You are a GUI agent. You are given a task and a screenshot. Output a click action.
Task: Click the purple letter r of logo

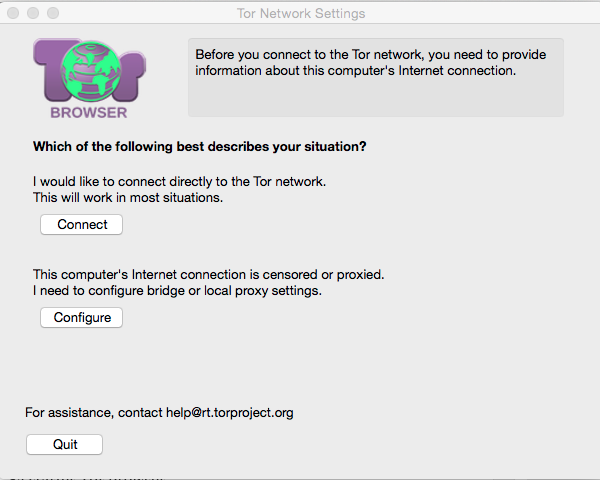pyautogui.click(x=132, y=75)
